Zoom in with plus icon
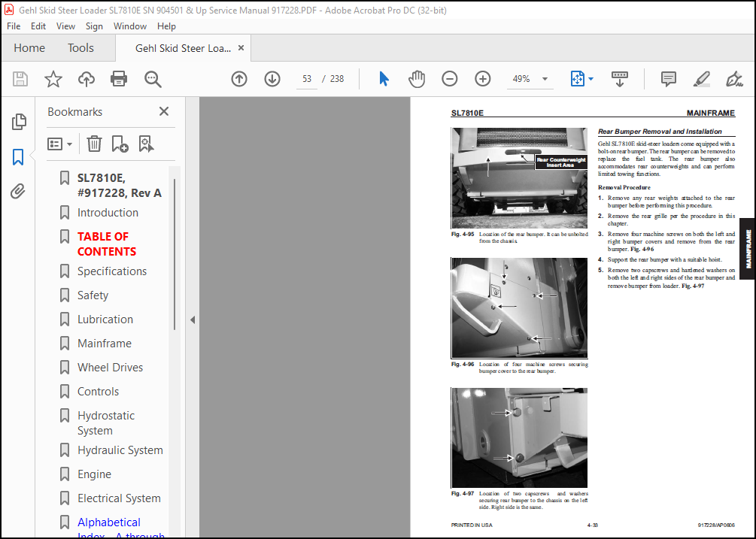Image resolution: width=756 pixels, height=539 pixels. pos(483,78)
